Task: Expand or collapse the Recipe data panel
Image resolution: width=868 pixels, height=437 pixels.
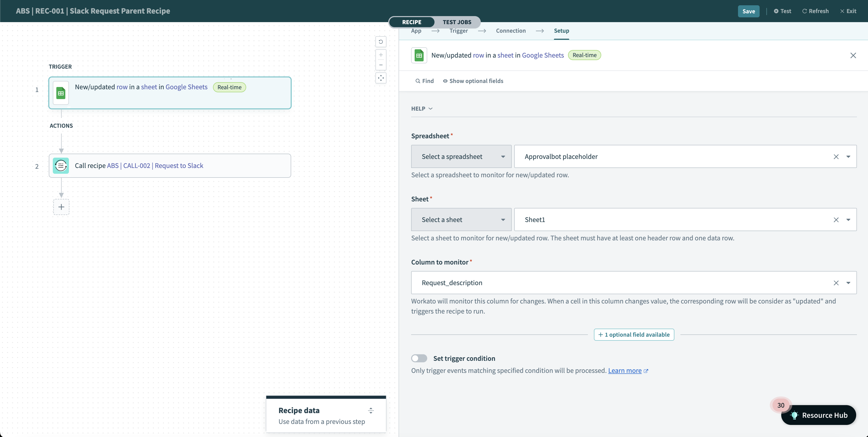Action: point(371,410)
